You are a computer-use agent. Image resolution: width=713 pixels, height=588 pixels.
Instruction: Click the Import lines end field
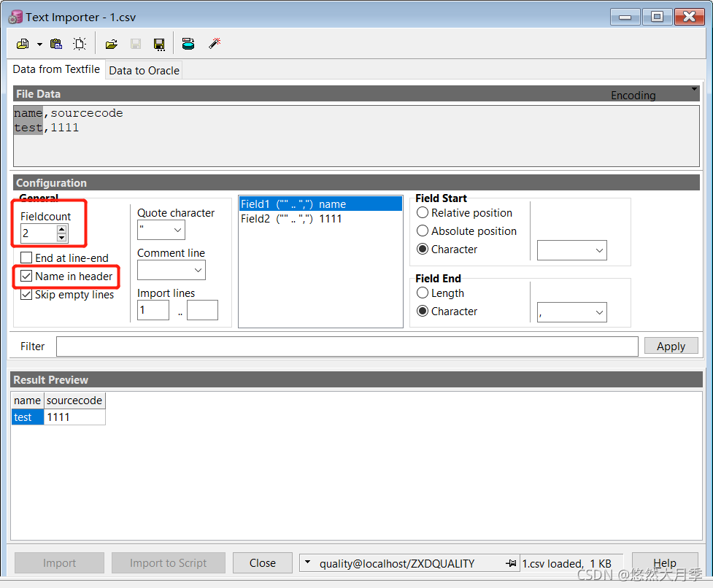click(202, 310)
